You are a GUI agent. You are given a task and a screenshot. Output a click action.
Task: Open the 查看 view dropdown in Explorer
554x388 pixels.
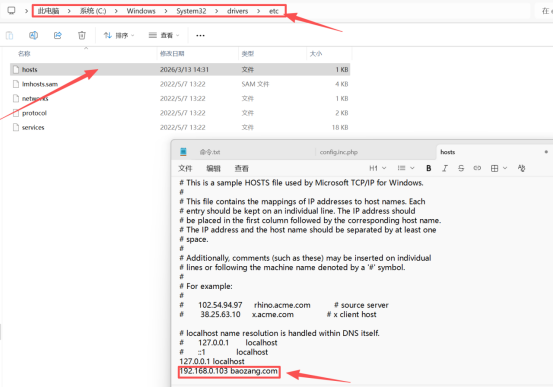pos(164,35)
